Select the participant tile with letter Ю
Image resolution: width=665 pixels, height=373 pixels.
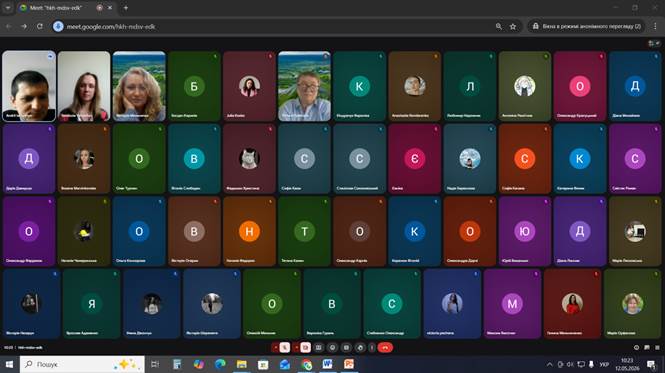coord(525,231)
